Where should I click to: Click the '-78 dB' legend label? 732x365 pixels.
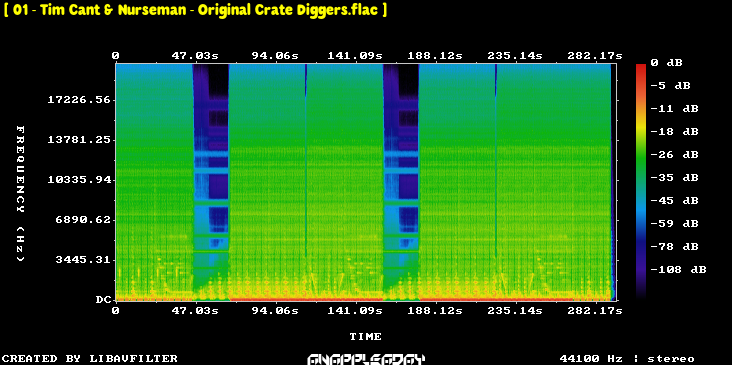pyautogui.click(x=674, y=246)
